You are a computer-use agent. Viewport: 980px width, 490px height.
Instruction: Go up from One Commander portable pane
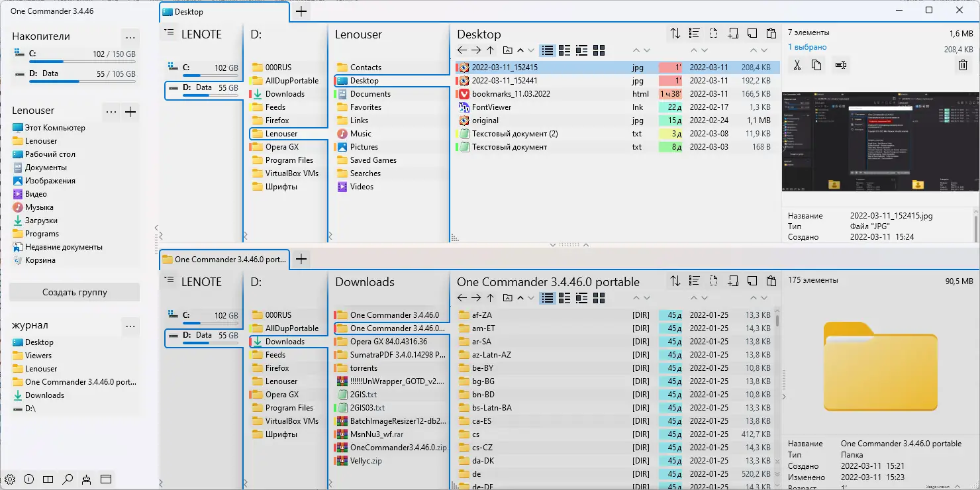point(491,298)
